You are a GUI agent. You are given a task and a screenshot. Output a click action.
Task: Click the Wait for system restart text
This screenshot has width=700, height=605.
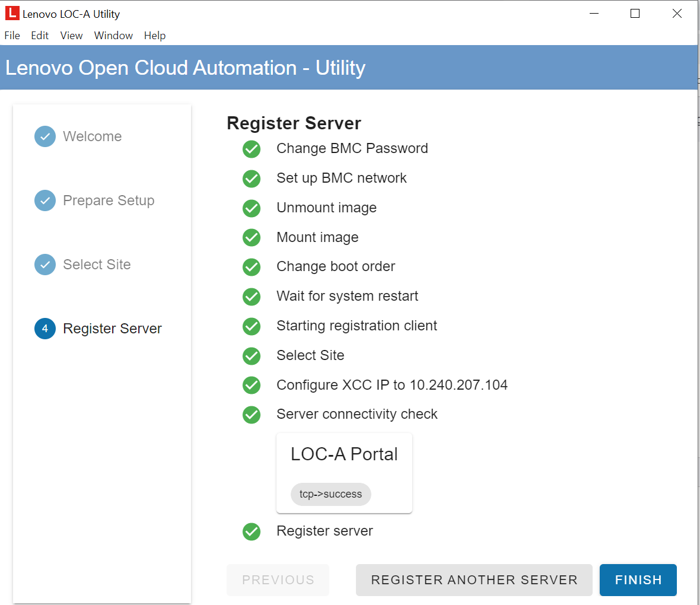[347, 296]
